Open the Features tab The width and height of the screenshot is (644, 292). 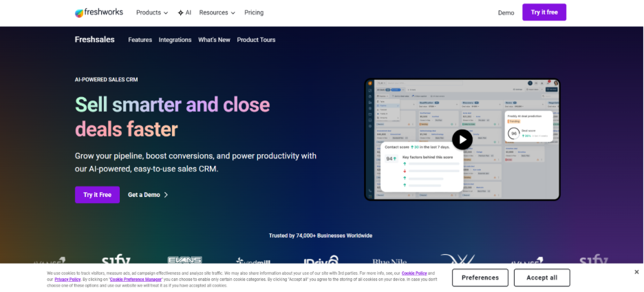pos(140,40)
